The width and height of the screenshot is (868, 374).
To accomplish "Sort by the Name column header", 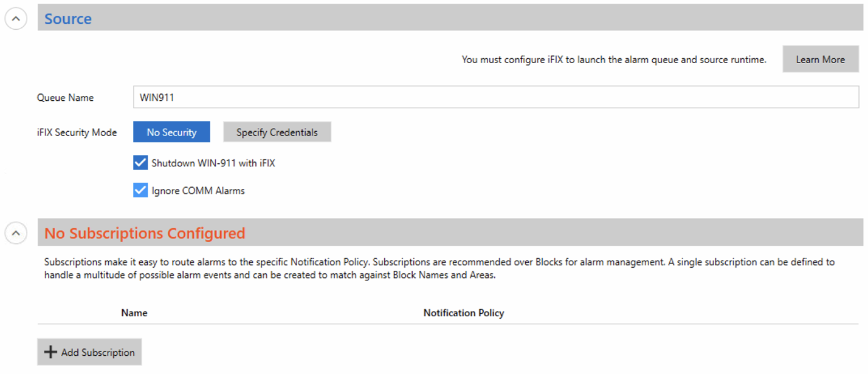I will [x=134, y=313].
